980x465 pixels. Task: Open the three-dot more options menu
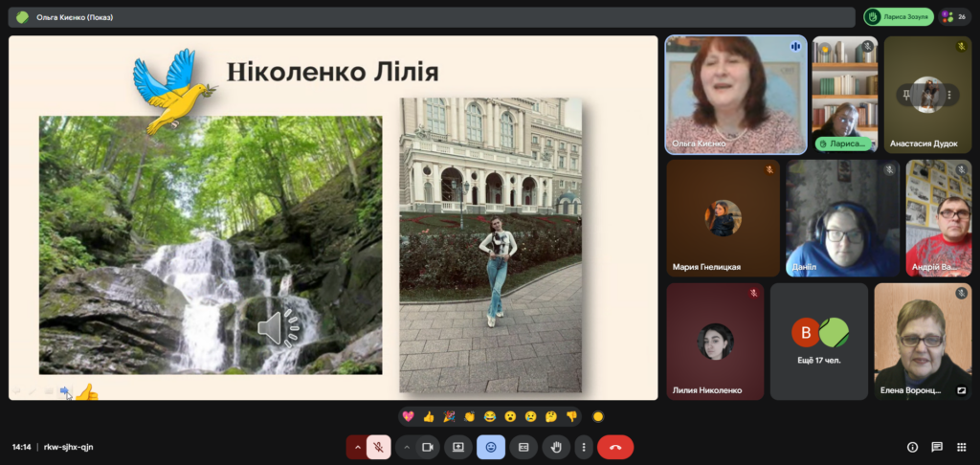[584, 447]
